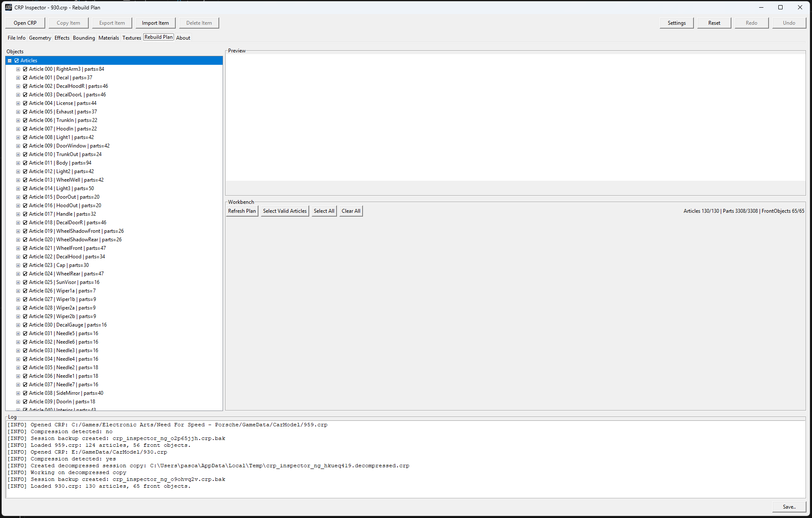Image resolution: width=812 pixels, height=518 pixels.
Task: Open the Textures tab
Action: (x=131, y=38)
